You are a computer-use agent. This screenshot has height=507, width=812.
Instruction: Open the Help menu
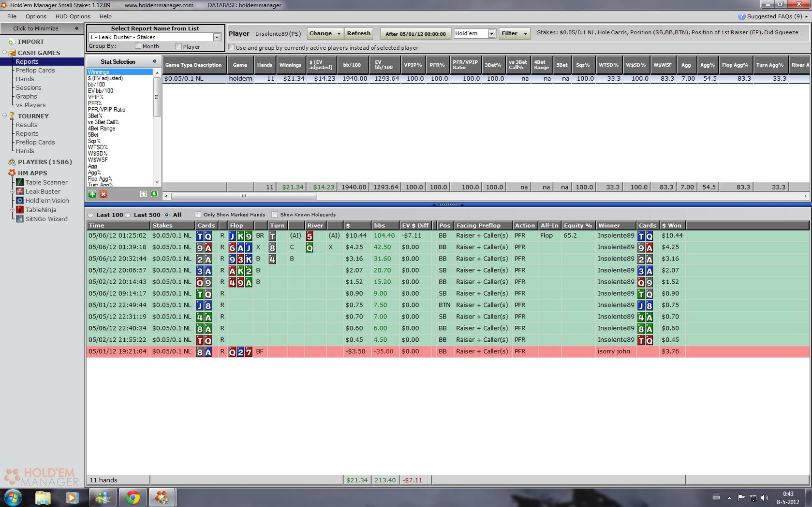[x=105, y=16]
